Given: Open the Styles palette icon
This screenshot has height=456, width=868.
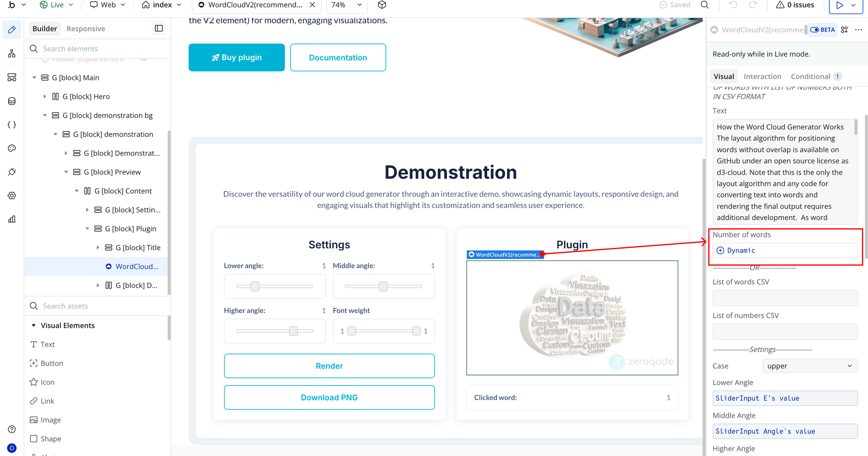Looking at the screenshot, I should tap(12, 148).
